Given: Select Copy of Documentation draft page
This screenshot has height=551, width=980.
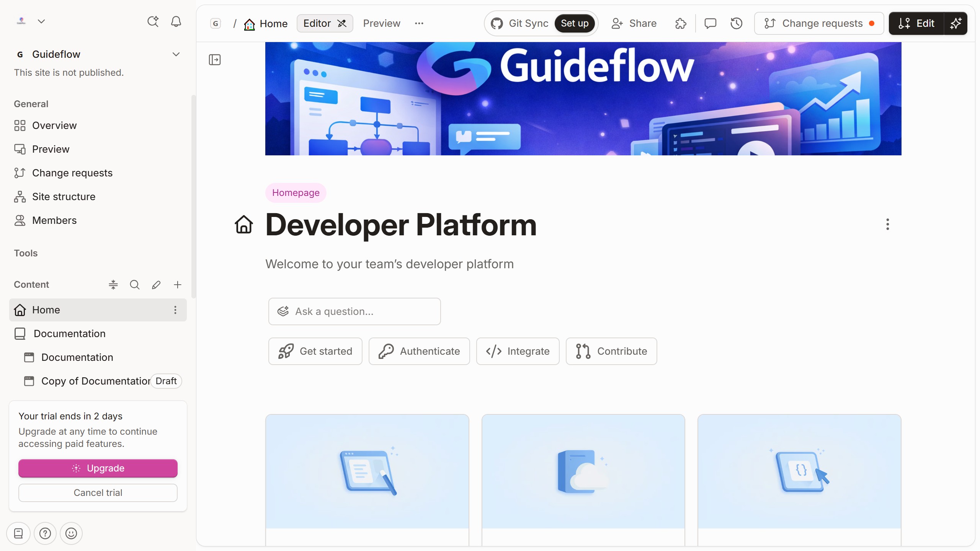Looking at the screenshot, I should pos(98,381).
